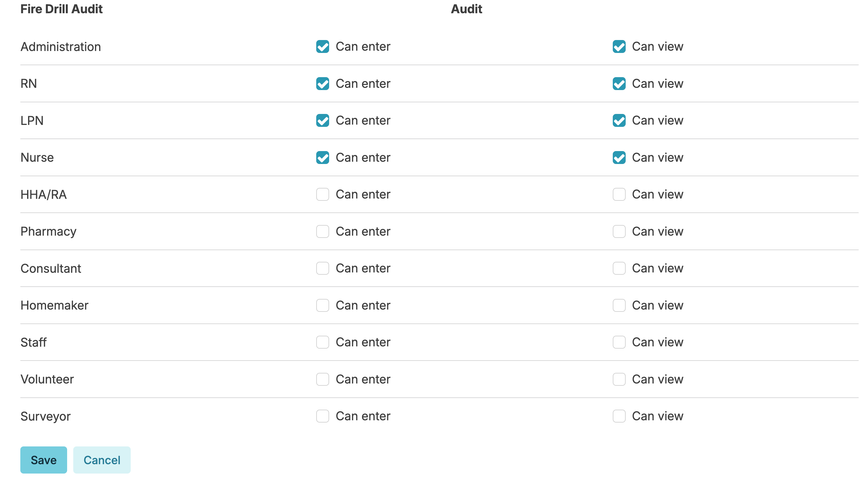Disable Can view for RN

pos(619,84)
